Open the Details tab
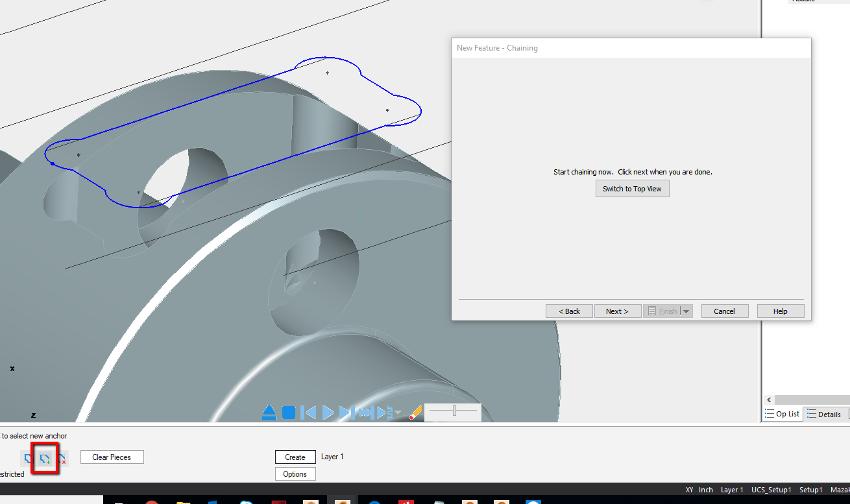 (x=825, y=414)
